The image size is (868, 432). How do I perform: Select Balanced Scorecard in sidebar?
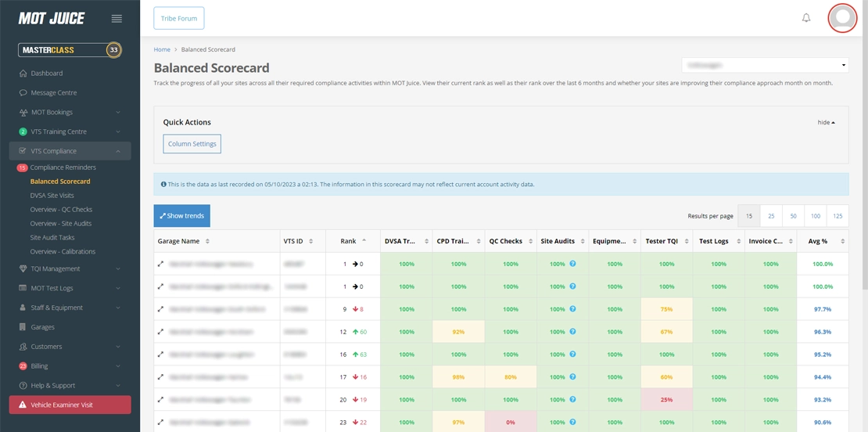click(x=59, y=181)
